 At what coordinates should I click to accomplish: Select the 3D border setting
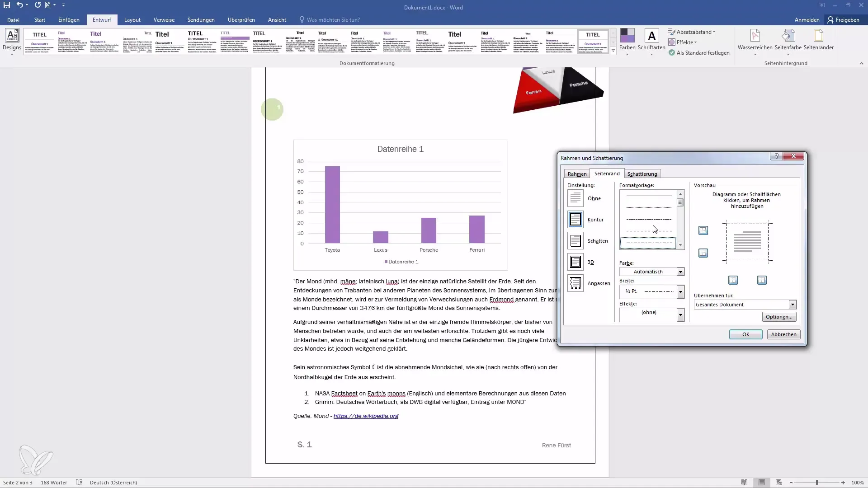pos(575,262)
